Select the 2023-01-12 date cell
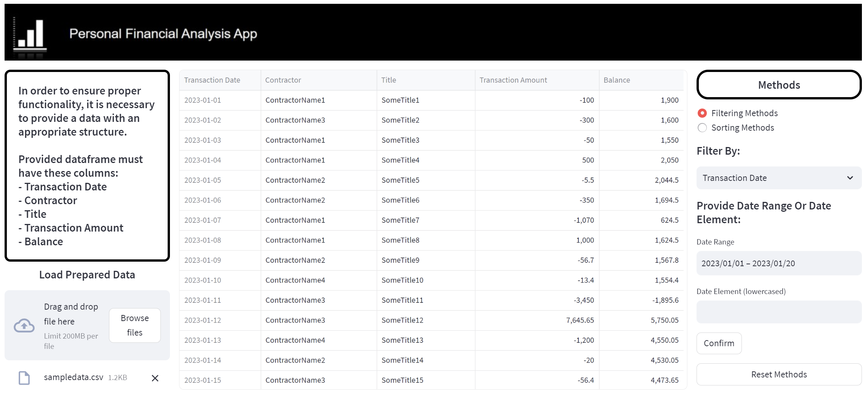This screenshot has width=868, height=406. (x=203, y=320)
